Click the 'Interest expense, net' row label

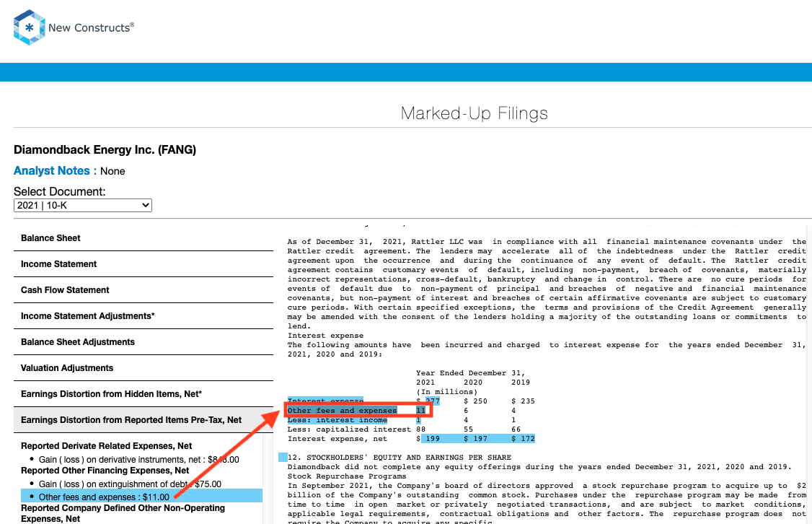(x=337, y=439)
